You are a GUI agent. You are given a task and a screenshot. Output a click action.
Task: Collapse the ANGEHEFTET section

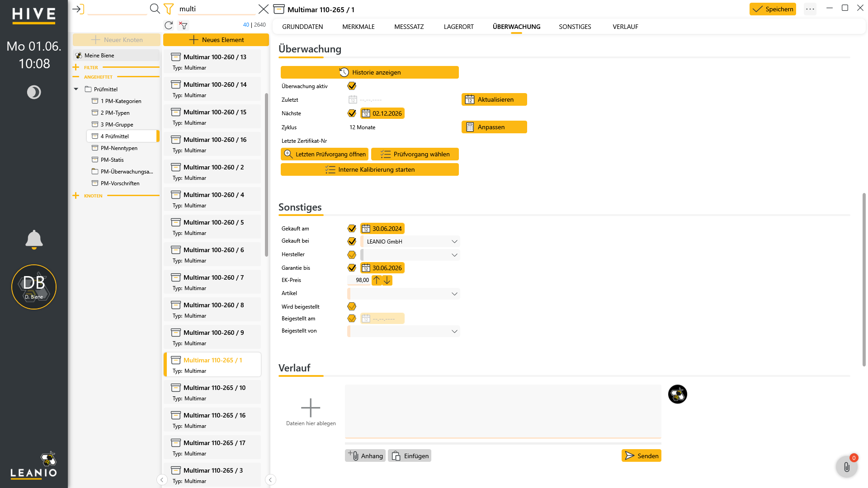point(75,77)
